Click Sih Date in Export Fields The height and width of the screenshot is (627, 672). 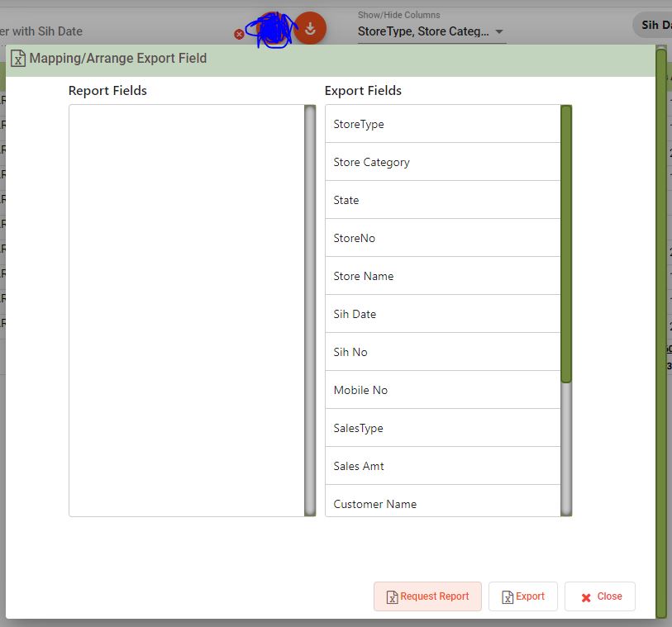tap(442, 314)
